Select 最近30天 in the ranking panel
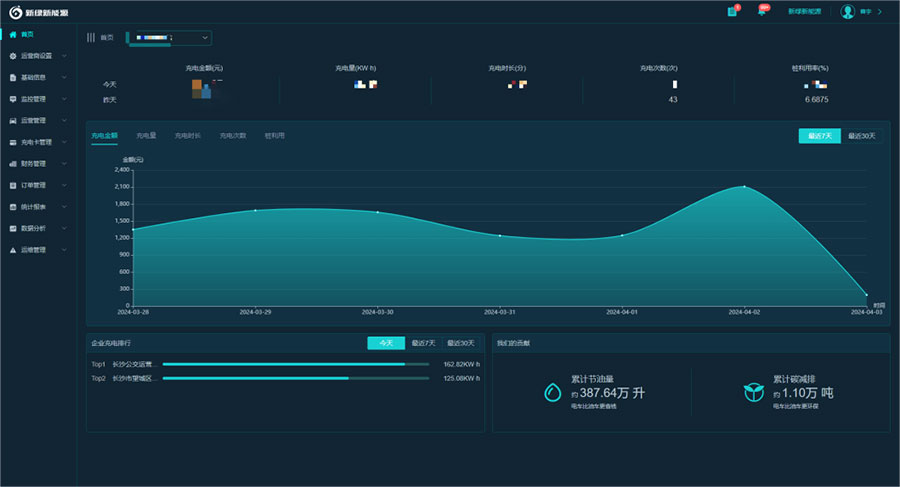 coord(461,343)
